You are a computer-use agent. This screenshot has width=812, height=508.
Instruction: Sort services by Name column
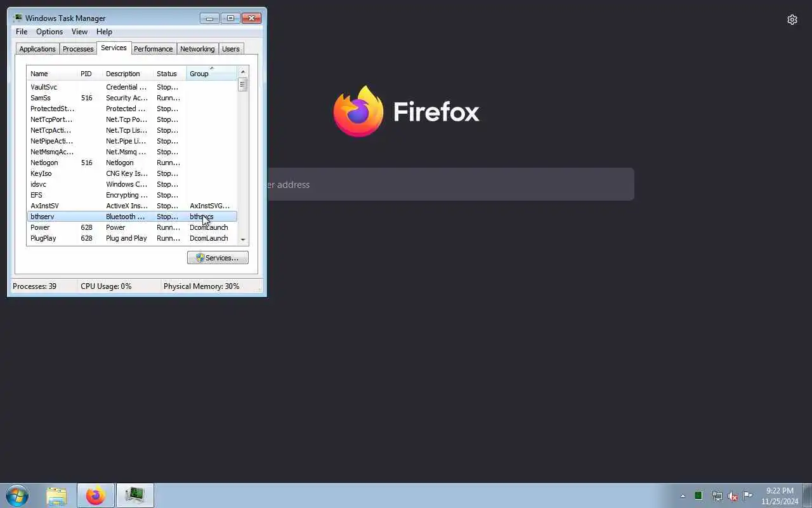[x=52, y=74]
